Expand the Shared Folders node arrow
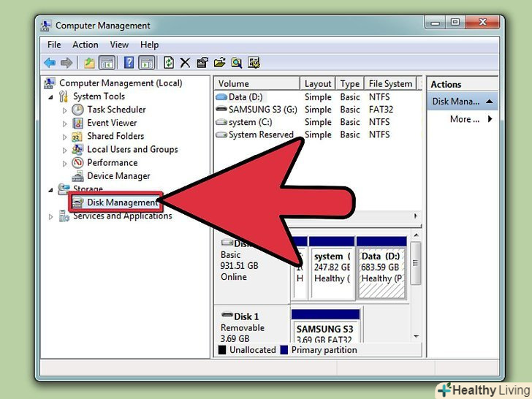The width and height of the screenshot is (532, 399). [x=64, y=137]
